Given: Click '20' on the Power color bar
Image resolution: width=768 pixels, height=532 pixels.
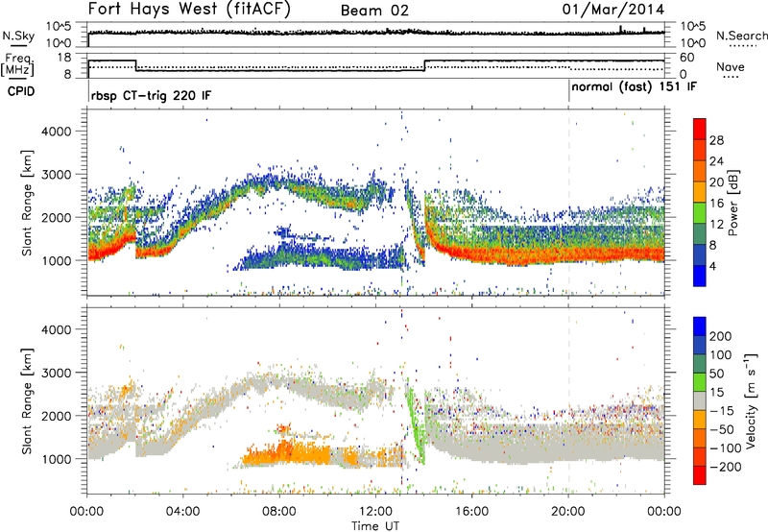Looking at the screenshot, I should coord(716,182).
